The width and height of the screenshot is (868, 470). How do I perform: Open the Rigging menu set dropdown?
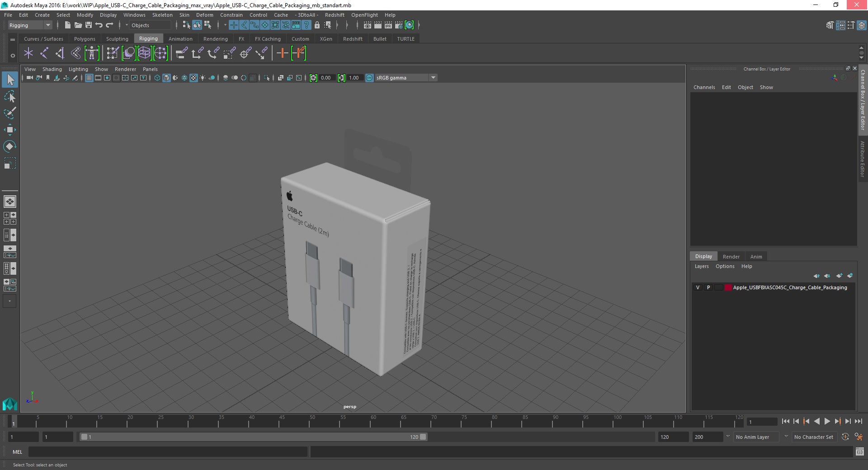point(29,25)
